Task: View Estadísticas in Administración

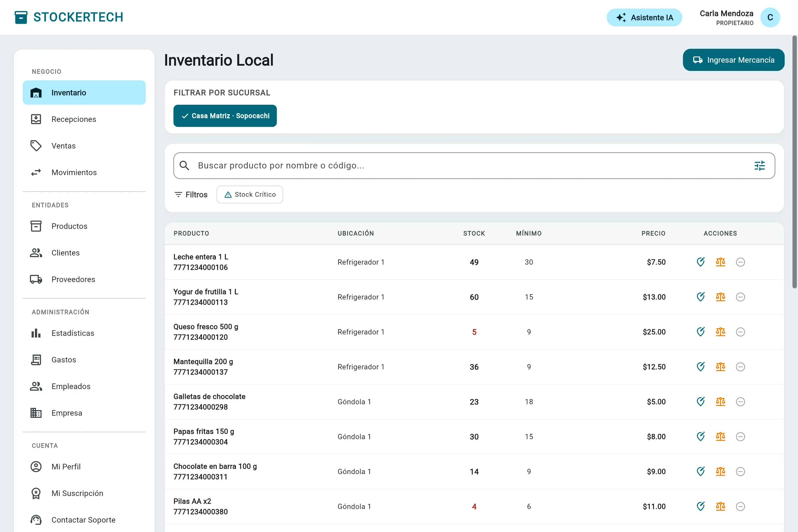Action: tap(84, 333)
